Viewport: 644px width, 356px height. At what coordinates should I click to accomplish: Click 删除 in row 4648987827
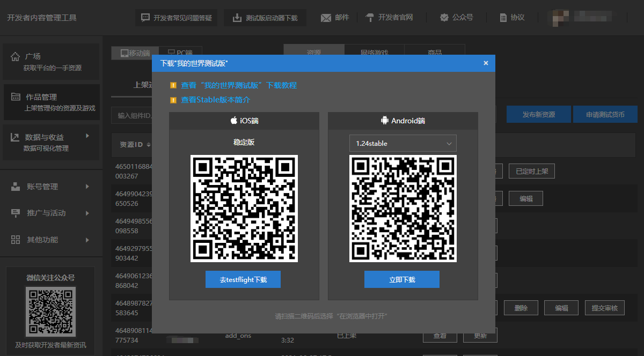coord(521,308)
